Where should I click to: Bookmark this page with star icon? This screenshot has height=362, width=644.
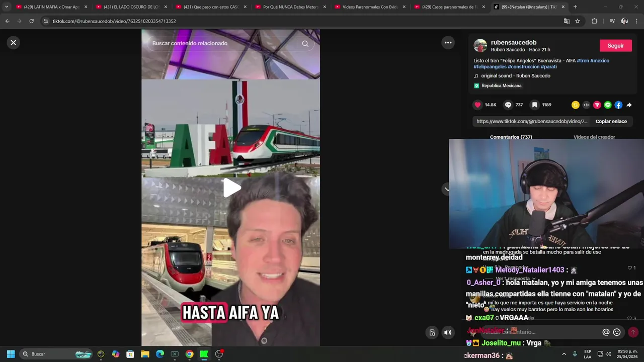tap(578, 21)
